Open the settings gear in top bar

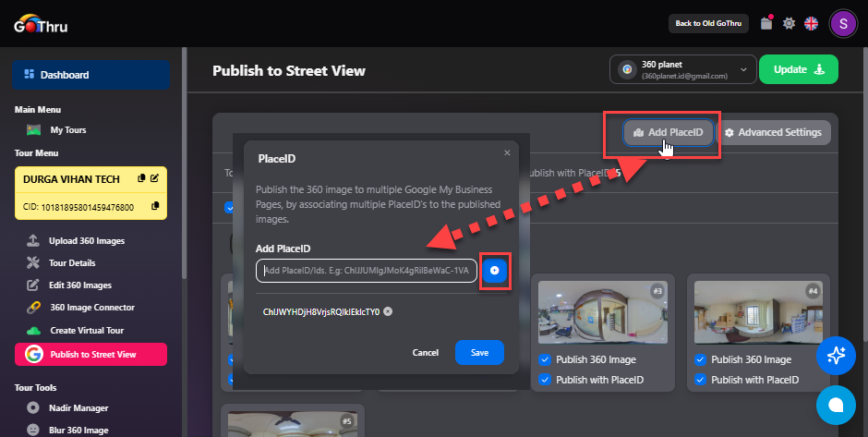(x=789, y=24)
